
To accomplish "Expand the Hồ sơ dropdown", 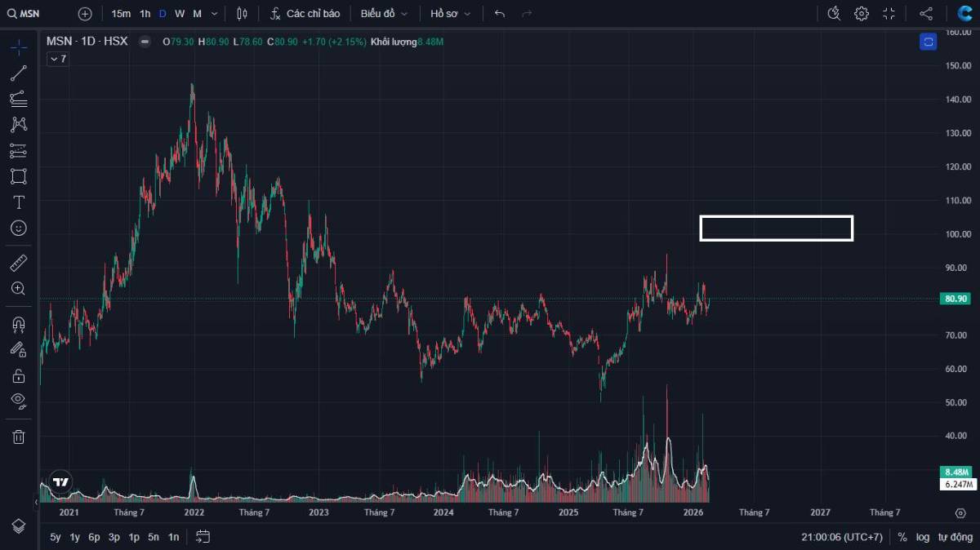I will pyautogui.click(x=451, y=14).
